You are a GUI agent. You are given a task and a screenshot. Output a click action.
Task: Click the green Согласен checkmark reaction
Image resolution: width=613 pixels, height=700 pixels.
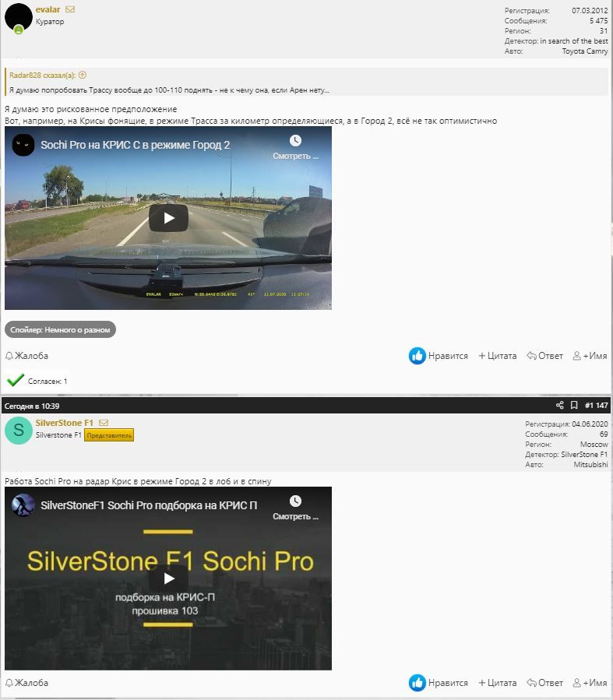coord(16,381)
